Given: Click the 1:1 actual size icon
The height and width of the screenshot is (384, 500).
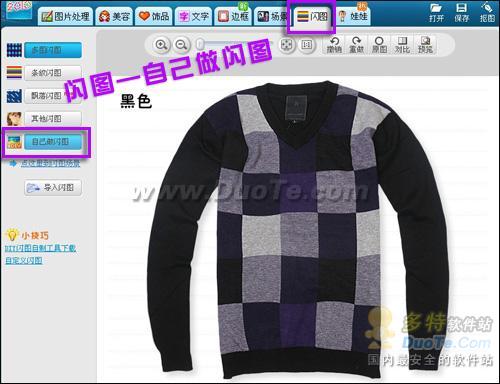Looking at the screenshot, I should pos(306,45).
